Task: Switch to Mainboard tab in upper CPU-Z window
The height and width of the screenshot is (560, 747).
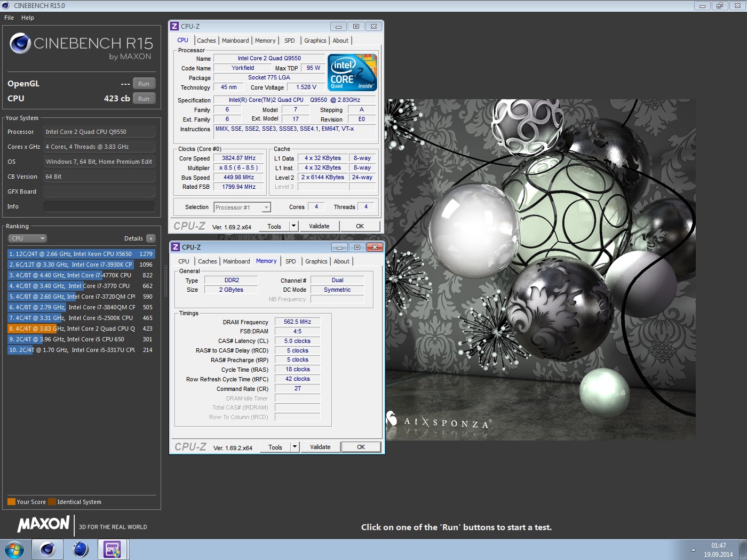Action: click(x=235, y=41)
